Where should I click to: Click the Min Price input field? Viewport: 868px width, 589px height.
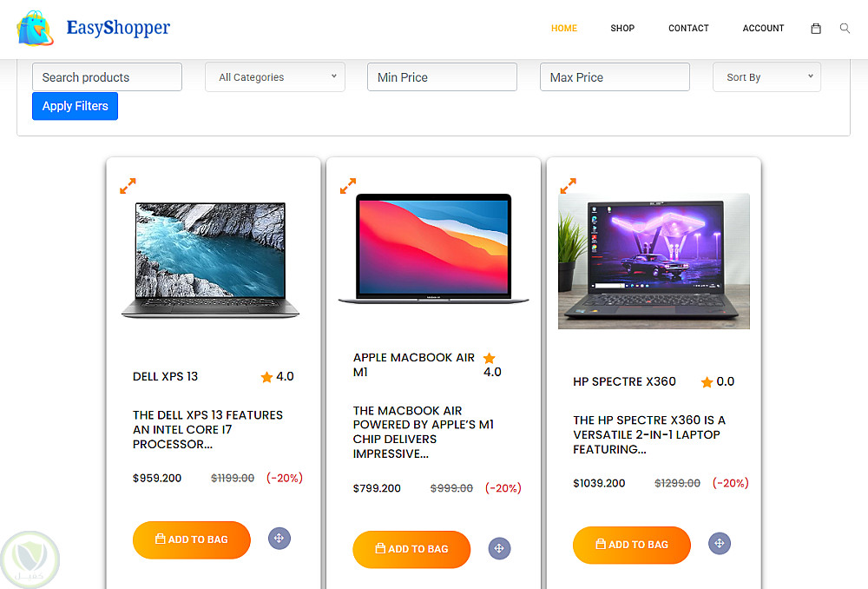(x=442, y=77)
